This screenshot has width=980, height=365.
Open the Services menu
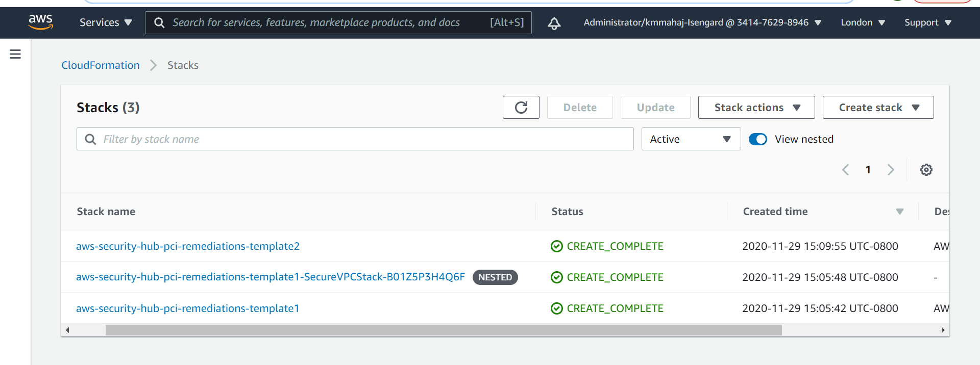[106, 22]
